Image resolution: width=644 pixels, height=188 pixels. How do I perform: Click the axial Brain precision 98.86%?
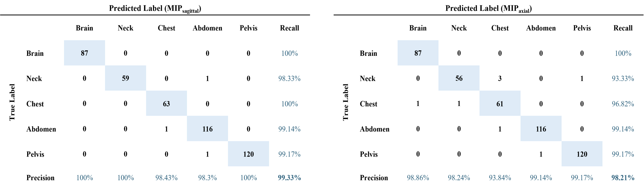point(418,178)
